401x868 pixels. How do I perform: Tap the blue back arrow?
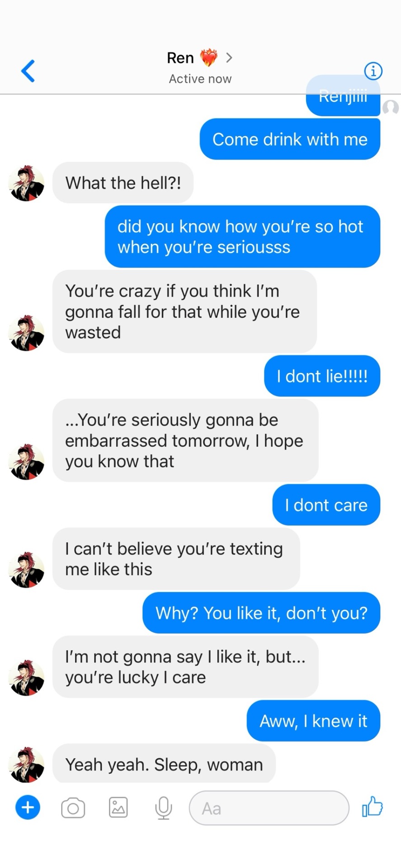click(28, 71)
